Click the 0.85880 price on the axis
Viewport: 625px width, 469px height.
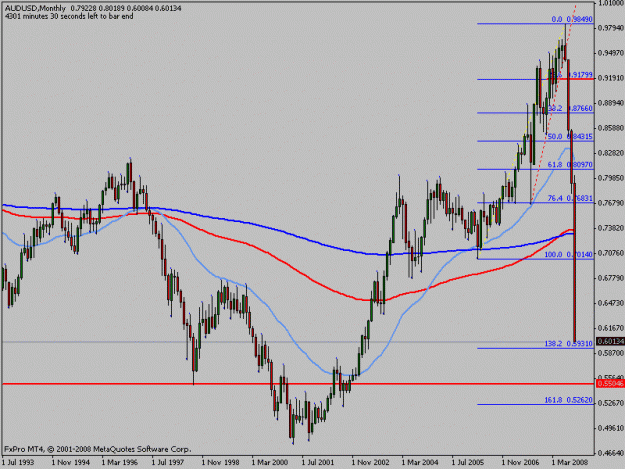611,128
